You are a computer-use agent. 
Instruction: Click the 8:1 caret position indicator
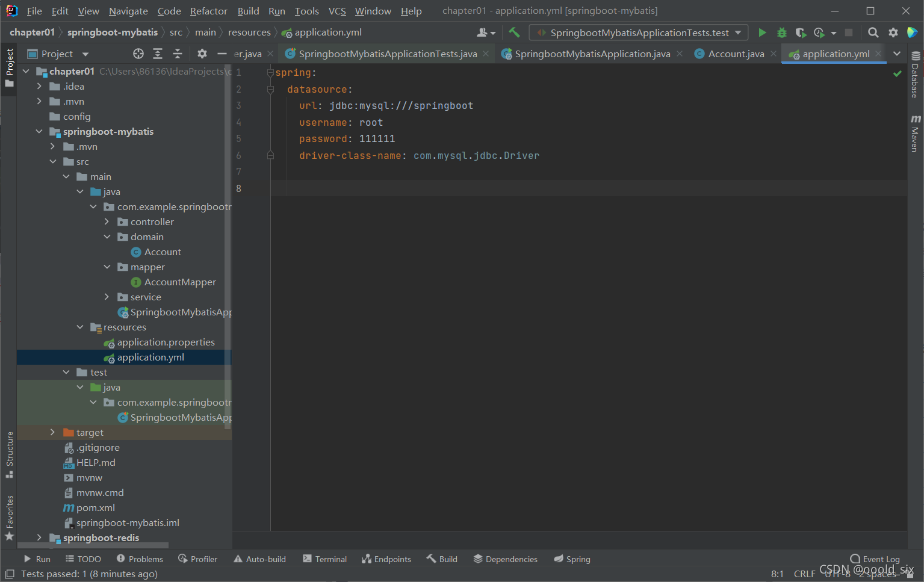point(777,574)
